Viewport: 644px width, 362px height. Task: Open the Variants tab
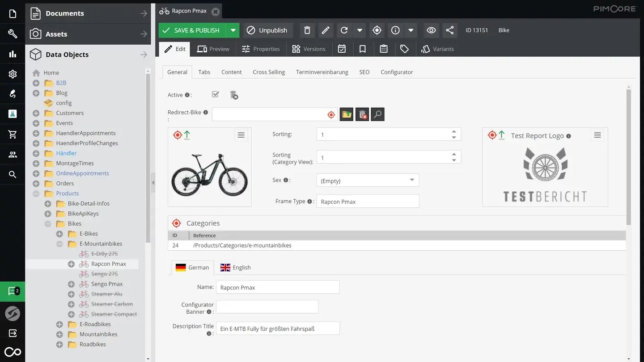pos(438,49)
